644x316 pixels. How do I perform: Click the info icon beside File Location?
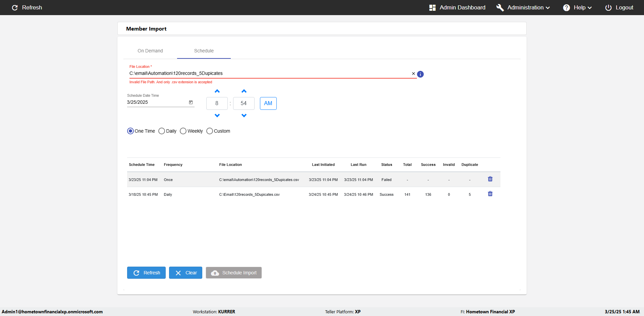[x=420, y=74]
